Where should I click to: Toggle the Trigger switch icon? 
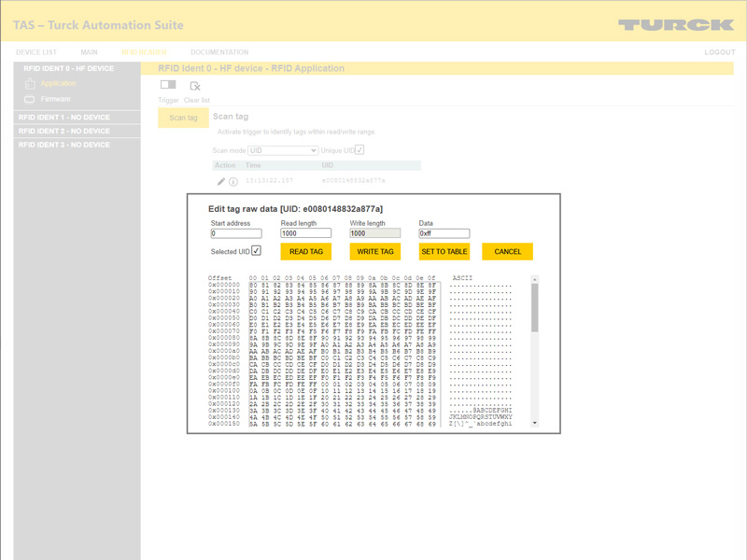168,86
